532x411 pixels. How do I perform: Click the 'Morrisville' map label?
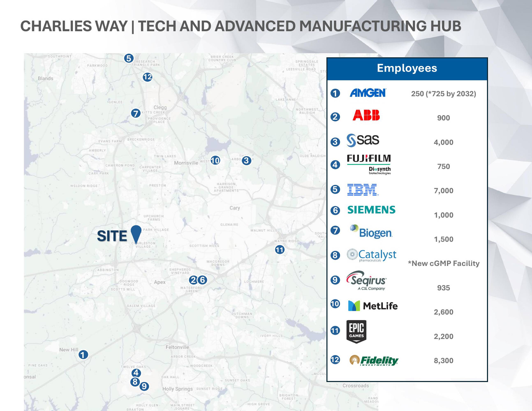[x=186, y=163]
